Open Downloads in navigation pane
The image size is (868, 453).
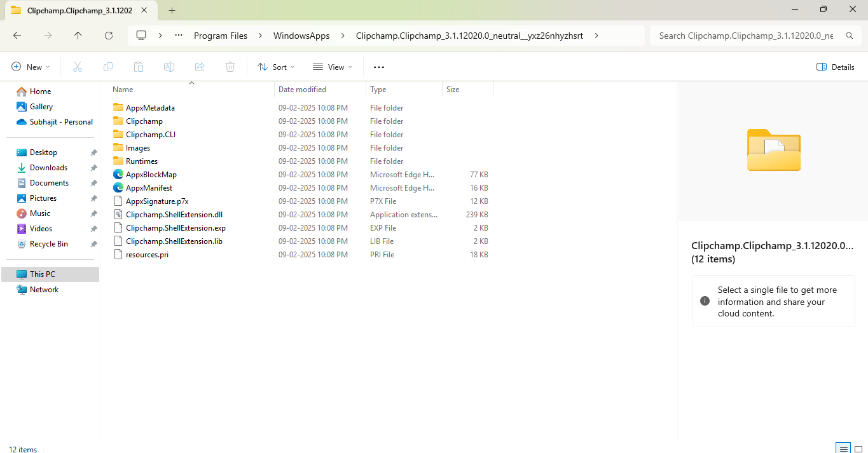pyautogui.click(x=50, y=168)
